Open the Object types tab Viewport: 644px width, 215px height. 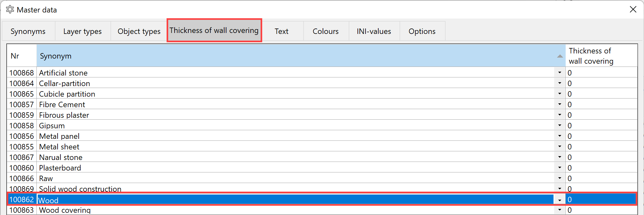(139, 31)
